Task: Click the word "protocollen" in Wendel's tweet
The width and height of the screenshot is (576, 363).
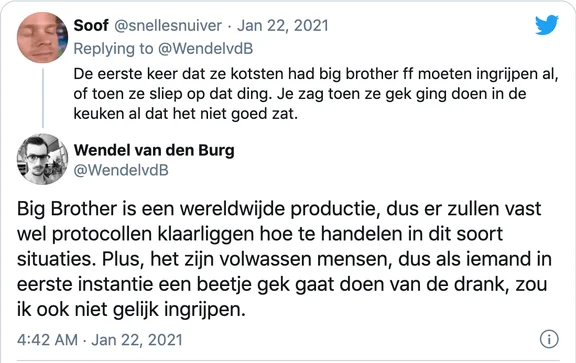Action: pyautogui.click(x=102, y=234)
